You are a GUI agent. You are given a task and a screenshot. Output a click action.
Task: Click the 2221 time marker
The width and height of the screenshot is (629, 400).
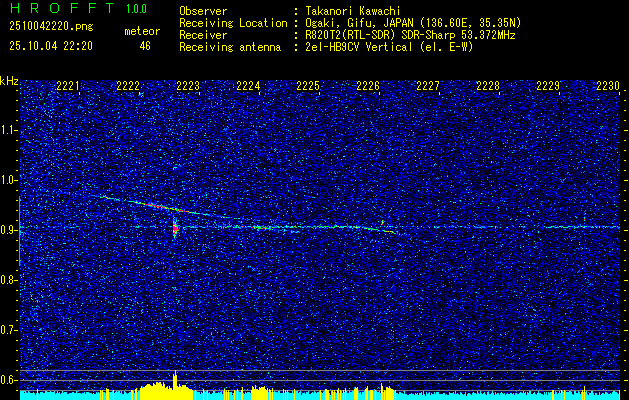pyautogui.click(x=68, y=86)
